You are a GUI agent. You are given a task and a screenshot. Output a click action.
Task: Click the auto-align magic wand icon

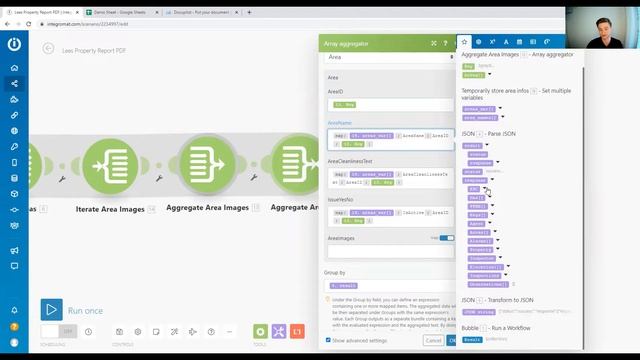tap(174, 332)
